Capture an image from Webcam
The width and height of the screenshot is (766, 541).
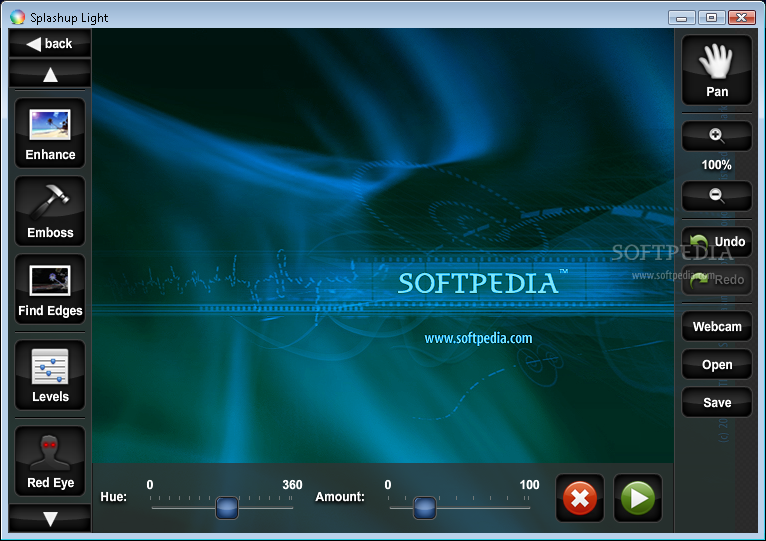(717, 326)
